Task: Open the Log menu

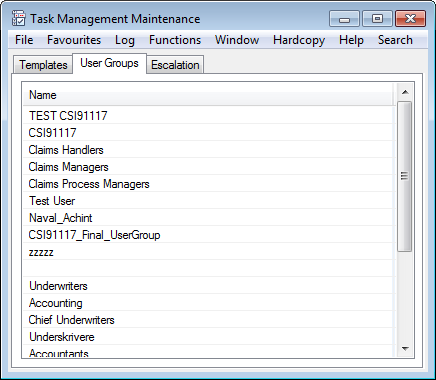Action: click(125, 40)
